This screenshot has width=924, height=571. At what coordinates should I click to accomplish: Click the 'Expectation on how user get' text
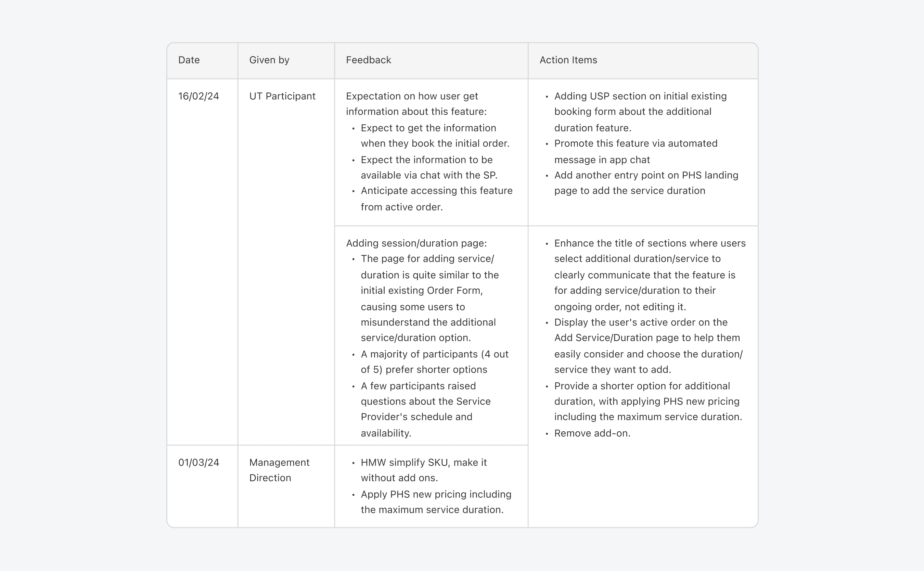pyautogui.click(x=412, y=96)
